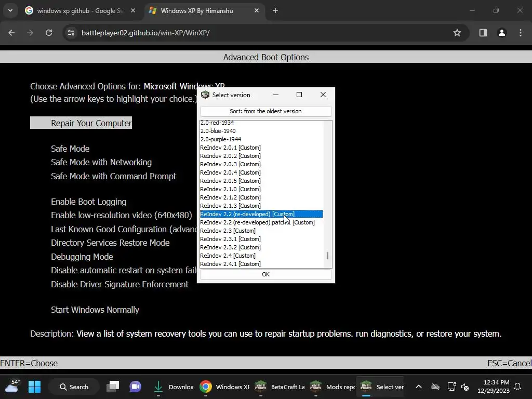This screenshot has height=399, width=532.
Task: Close the Google Search tab
Action: click(133, 10)
